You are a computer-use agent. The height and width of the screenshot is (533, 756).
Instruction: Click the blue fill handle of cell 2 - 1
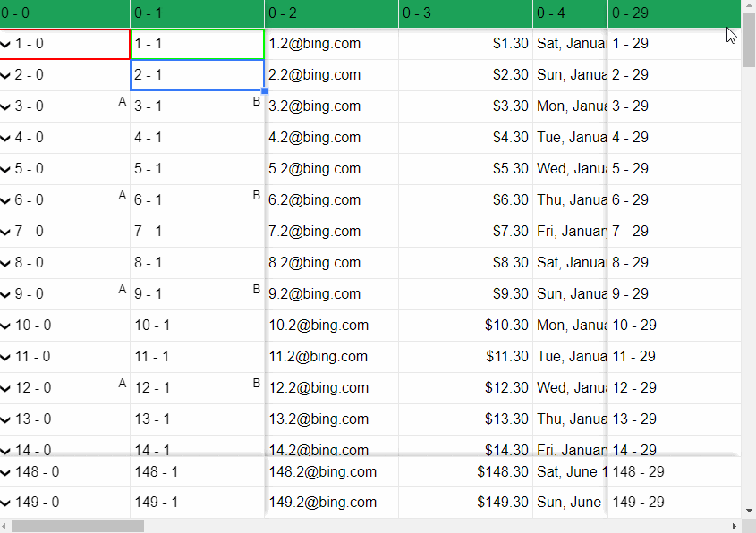pyautogui.click(x=264, y=90)
